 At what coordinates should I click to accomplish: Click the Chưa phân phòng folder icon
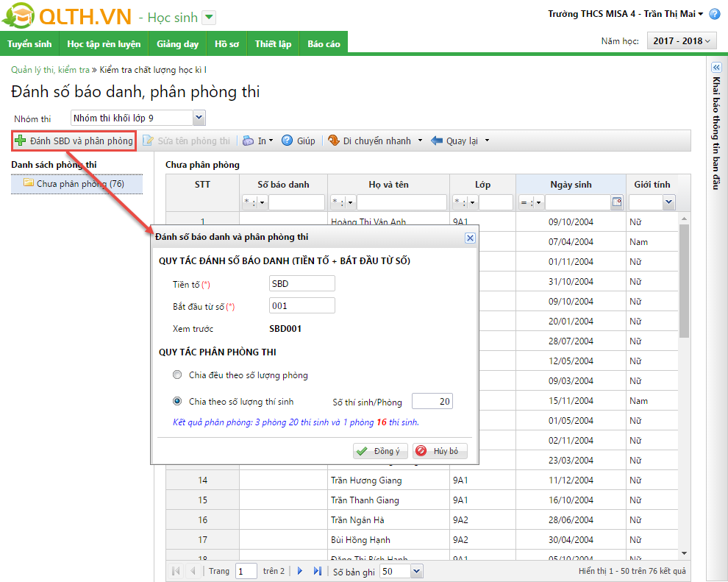(x=29, y=182)
